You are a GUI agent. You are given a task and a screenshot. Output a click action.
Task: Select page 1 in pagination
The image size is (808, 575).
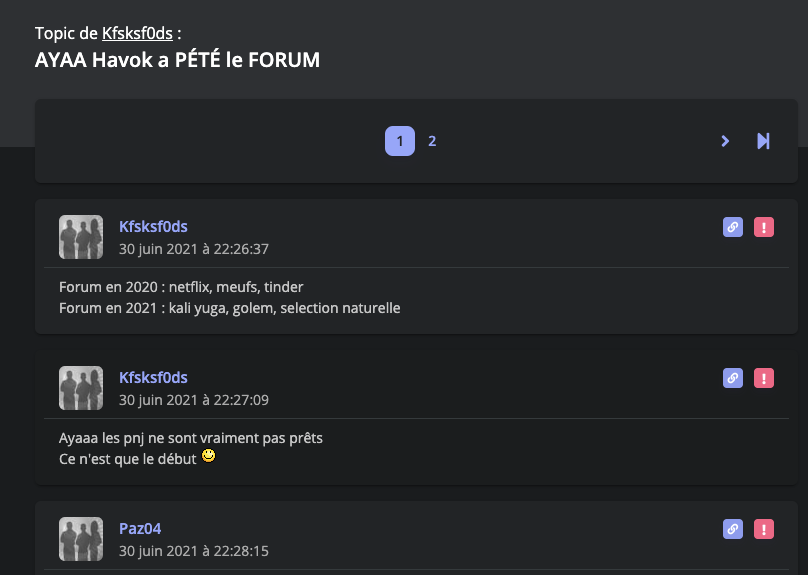pyautogui.click(x=400, y=141)
